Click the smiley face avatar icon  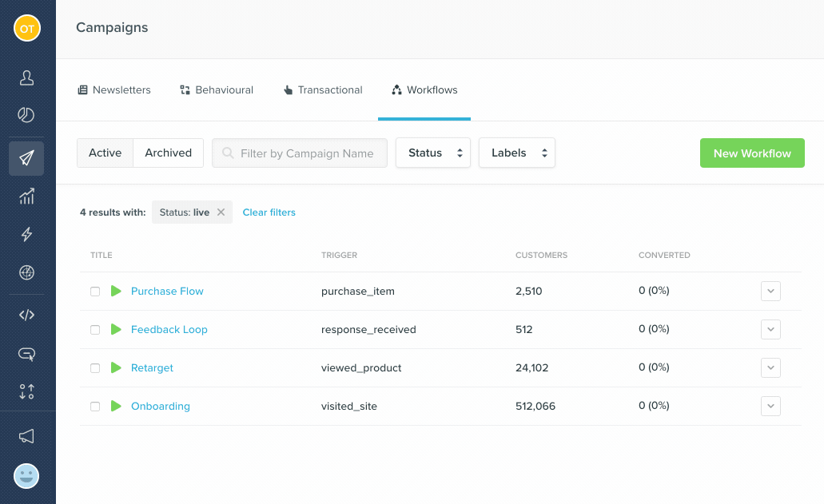pyautogui.click(x=26, y=476)
